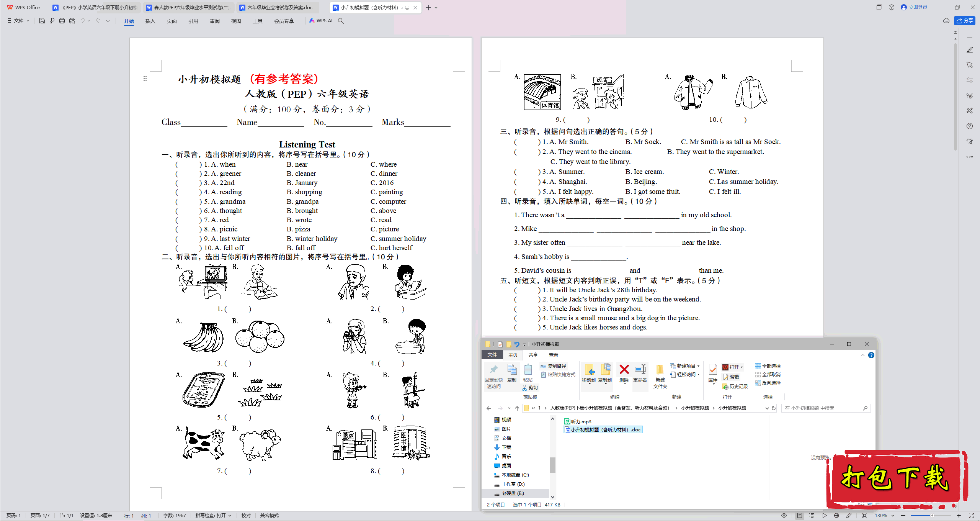Click the redo arrow in WPS toolbar

click(98, 21)
